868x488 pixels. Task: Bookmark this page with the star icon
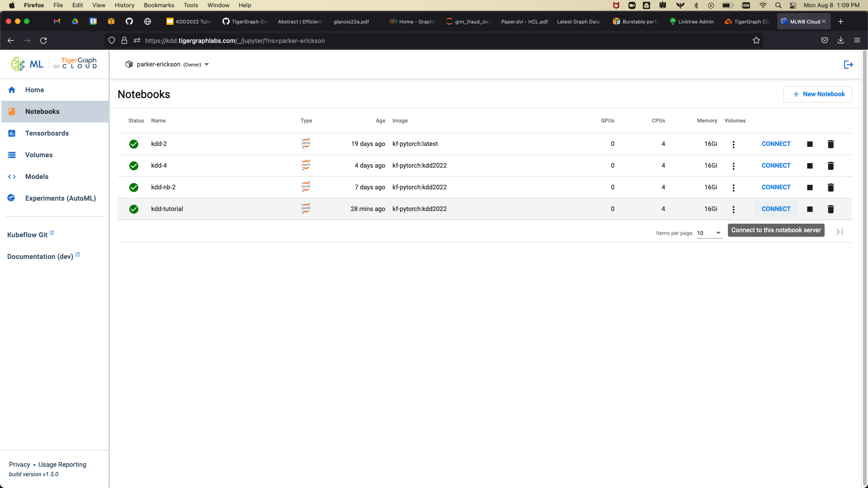click(756, 41)
